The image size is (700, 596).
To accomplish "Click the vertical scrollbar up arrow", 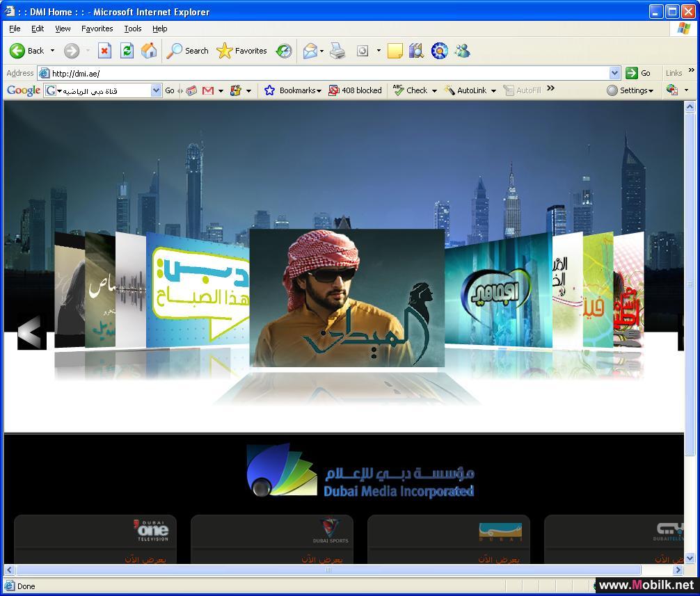I will click(690, 106).
